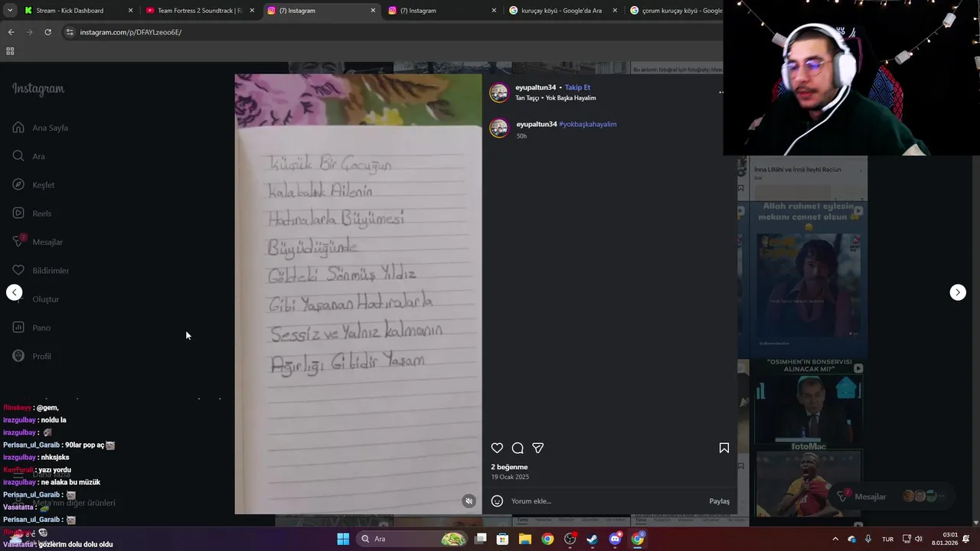980x551 pixels.
Task: Go to Profil in sidebar
Action: tap(32, 356)
